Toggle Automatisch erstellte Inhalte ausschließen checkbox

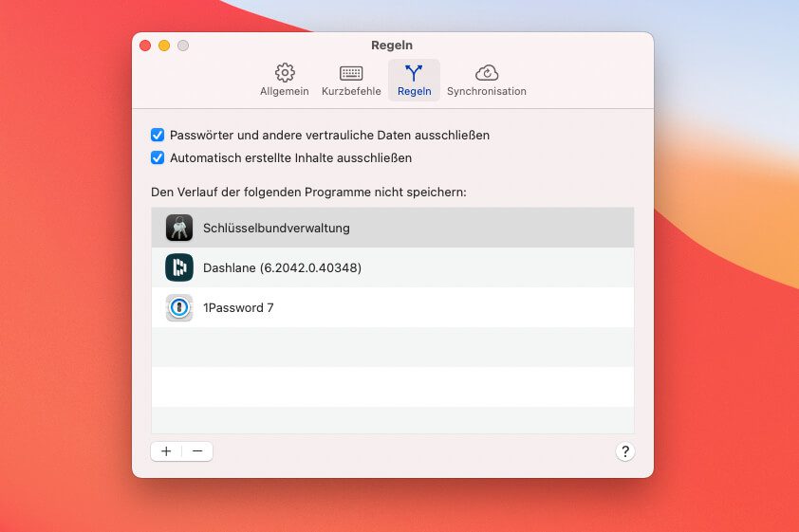click(x=158, y=157)
